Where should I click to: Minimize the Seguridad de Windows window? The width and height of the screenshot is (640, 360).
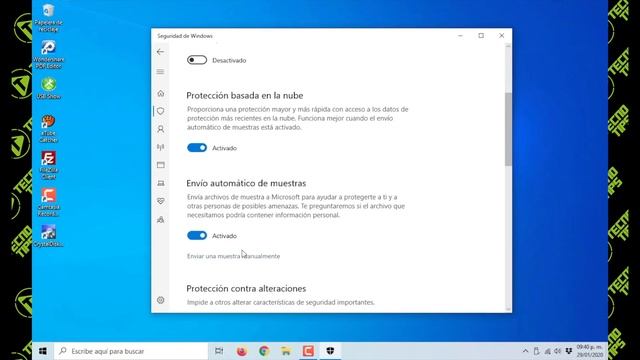coord(460,36)
